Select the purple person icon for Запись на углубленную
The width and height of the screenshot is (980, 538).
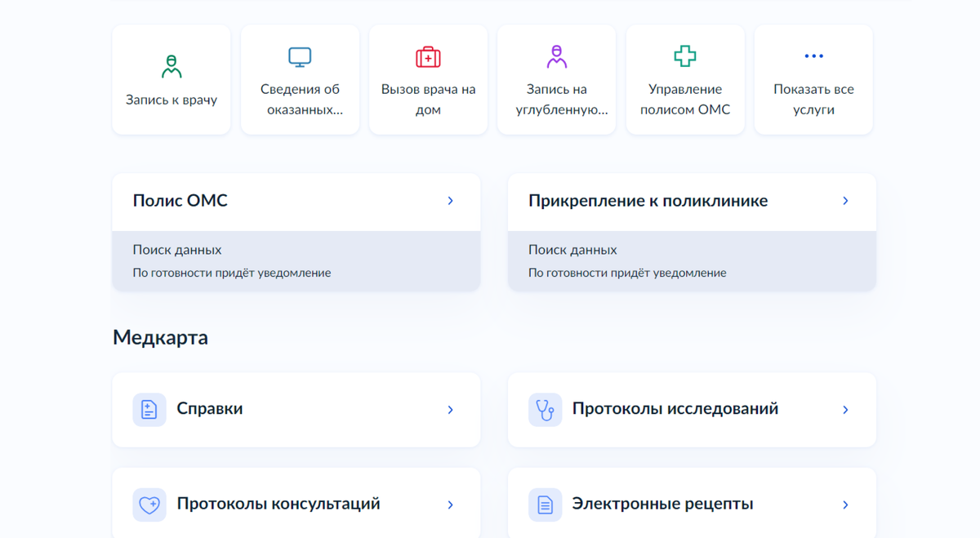click(x=556, y=57)
